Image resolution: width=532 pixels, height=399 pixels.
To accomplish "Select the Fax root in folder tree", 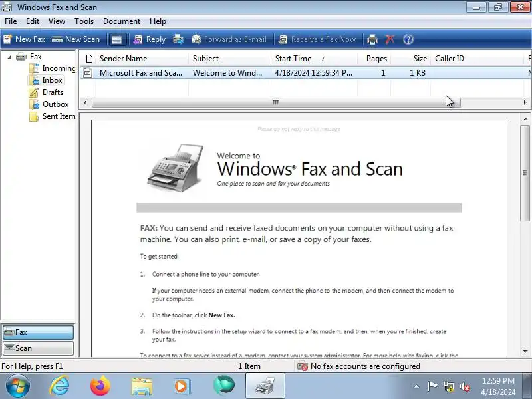I will 35,57.
